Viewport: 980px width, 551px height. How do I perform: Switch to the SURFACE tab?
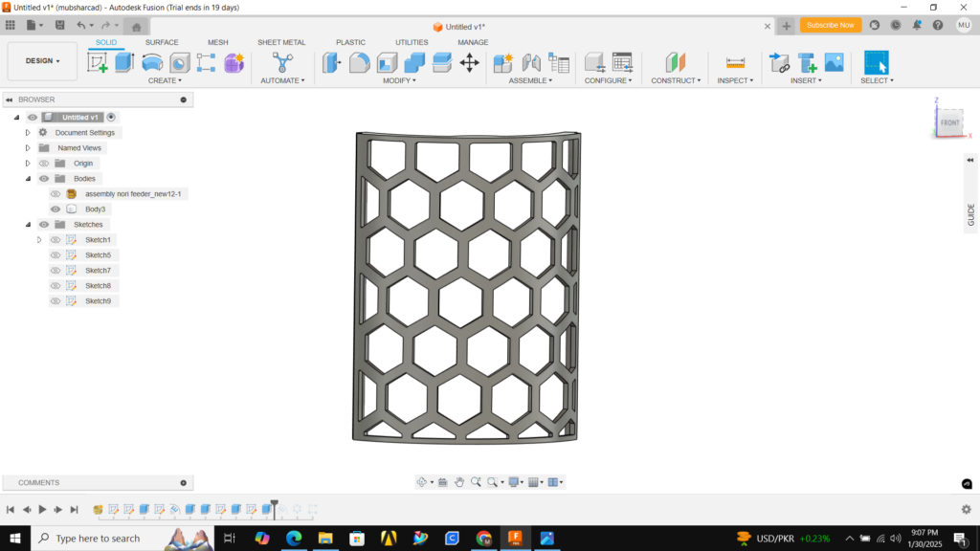[162, 42]
